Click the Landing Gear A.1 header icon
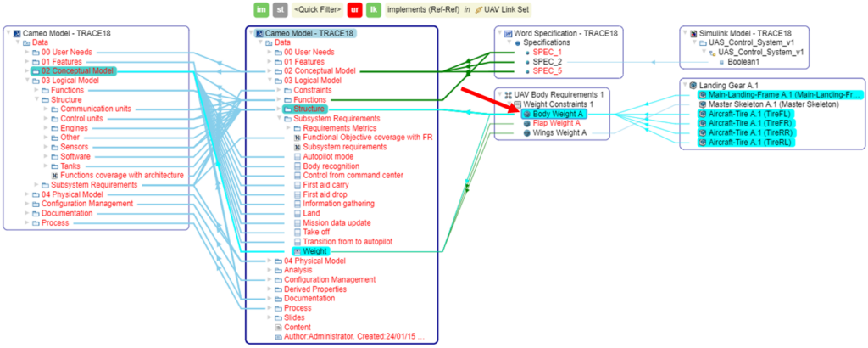Image resolution: width=868 pixels, height=348 pixels. coord(693,85)
